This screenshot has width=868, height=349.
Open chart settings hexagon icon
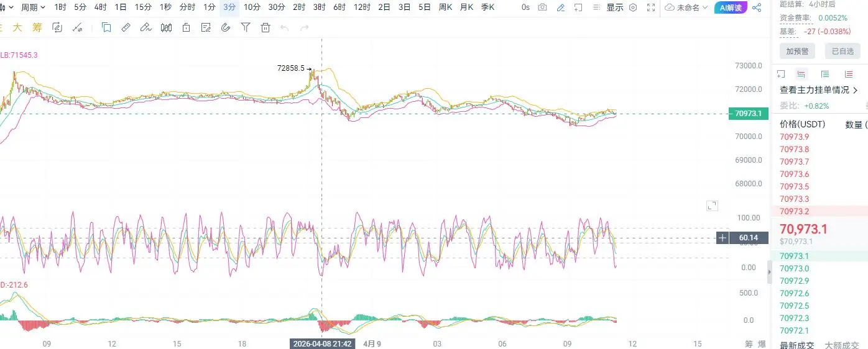point(633,7)
